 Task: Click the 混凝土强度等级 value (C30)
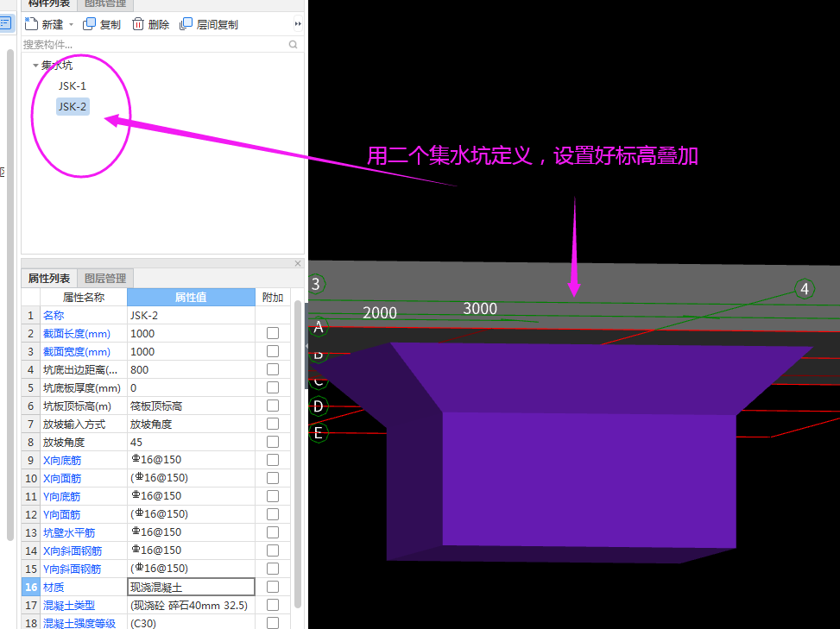tap(191, 623)
